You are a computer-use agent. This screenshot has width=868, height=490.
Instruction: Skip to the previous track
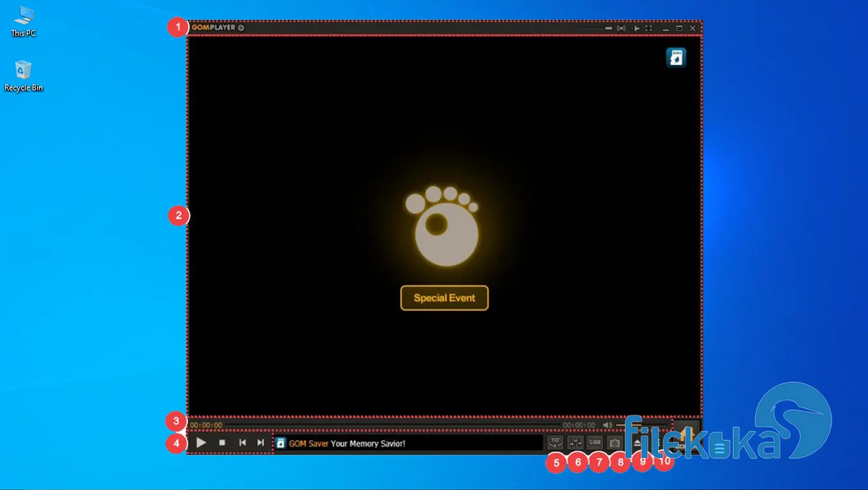click(x=243, y=443)
